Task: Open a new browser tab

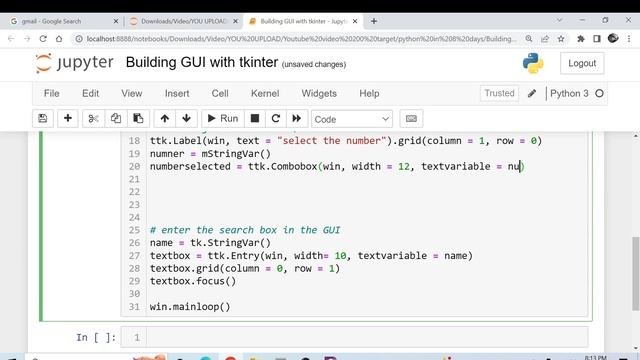Action: (374, 21)
